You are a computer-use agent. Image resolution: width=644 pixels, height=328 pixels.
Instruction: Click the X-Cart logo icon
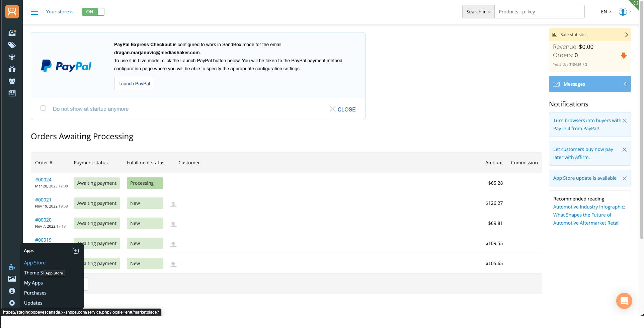(x=12, y=12)
